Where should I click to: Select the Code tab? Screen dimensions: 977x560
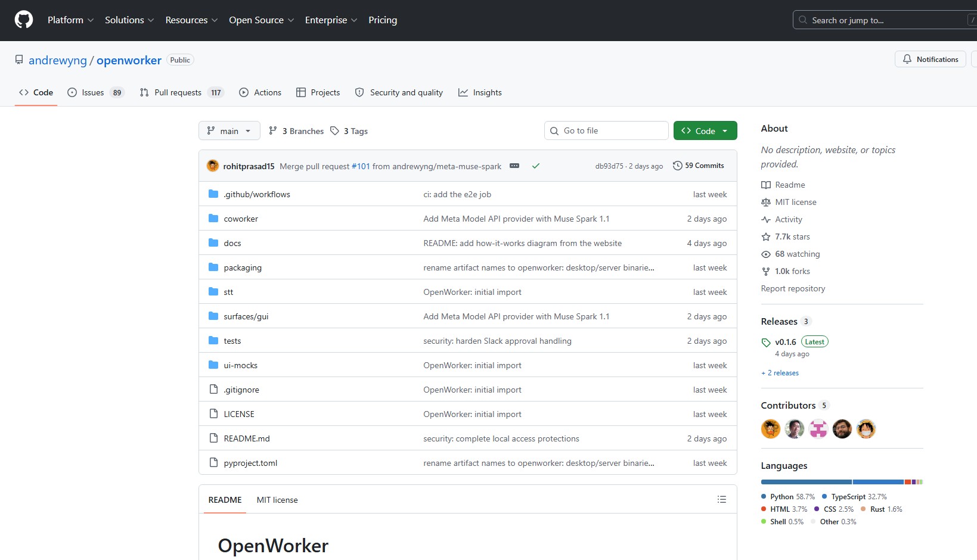point(36,92)
